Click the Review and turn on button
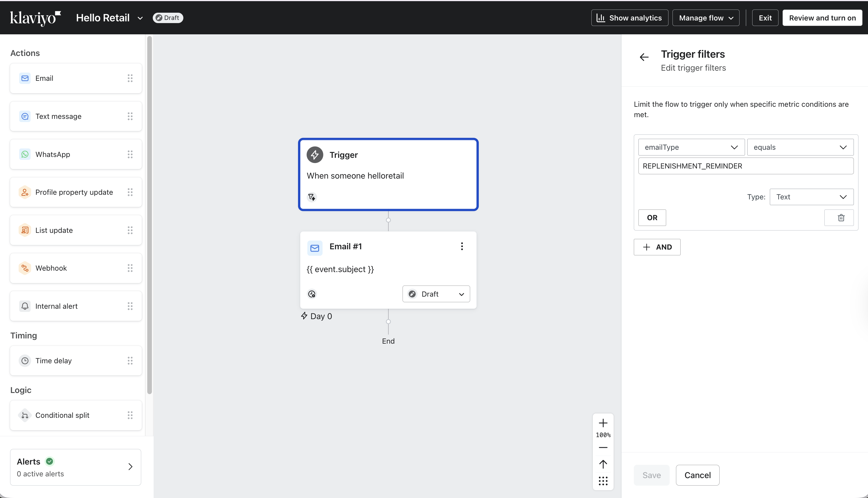This screenshot has width=868, height=498. [822, 18]
